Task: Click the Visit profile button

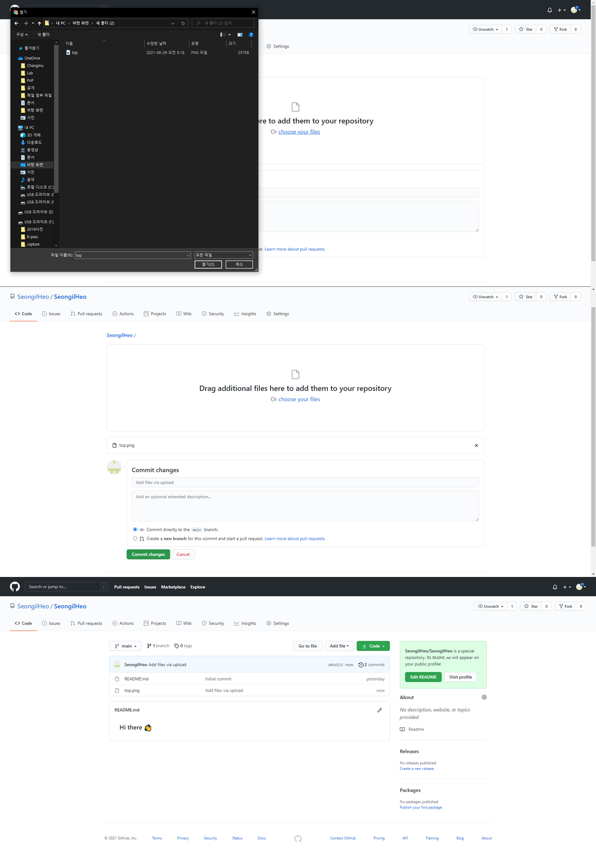Action: [461, 677]
